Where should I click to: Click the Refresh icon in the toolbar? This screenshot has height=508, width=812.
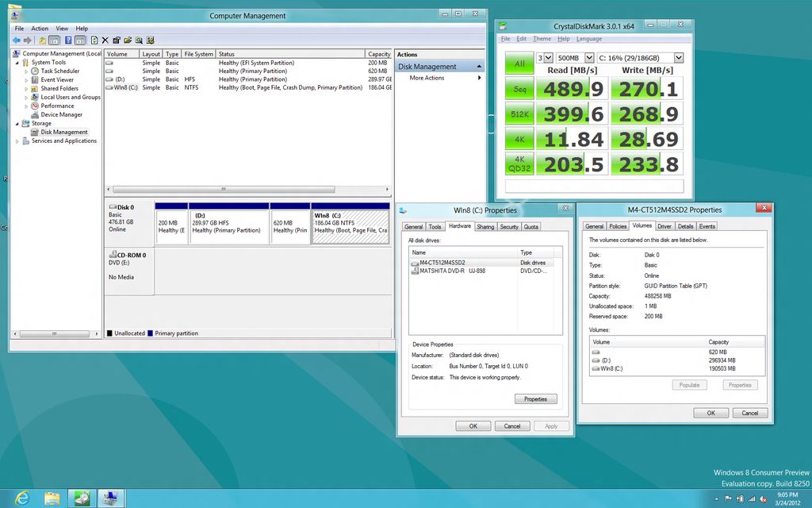(x=94, y=40)
